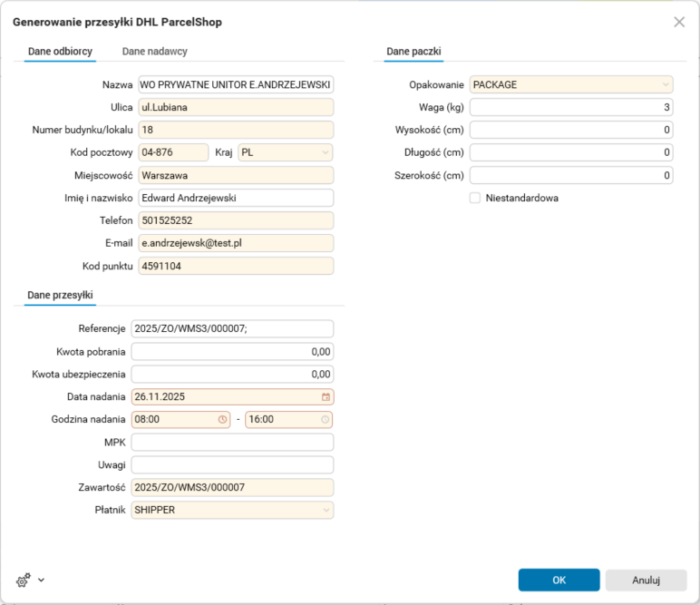This screenshot has height=605, width=700.
Task: Click the clock icon in the 08:00 field
Action: pos(223,420)
